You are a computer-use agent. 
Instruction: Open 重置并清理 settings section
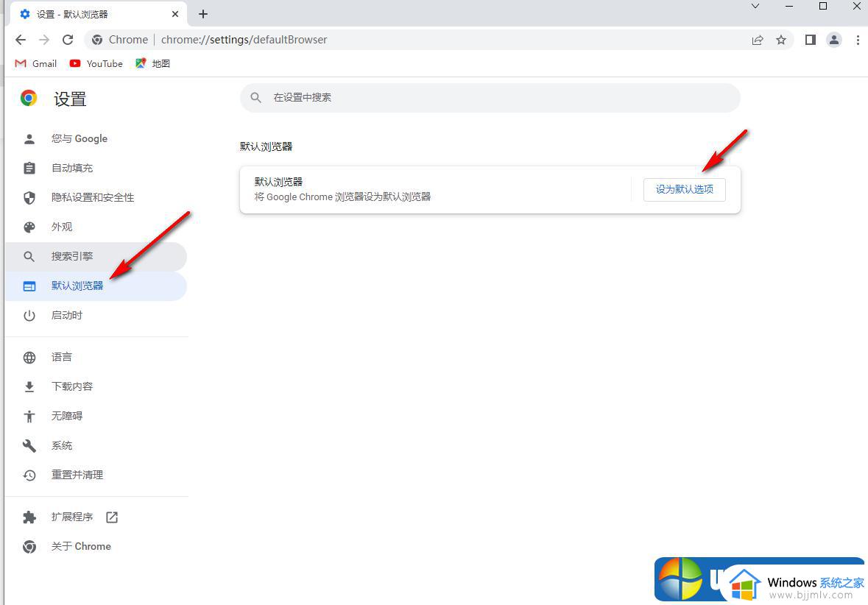click(x=96, y=475)
